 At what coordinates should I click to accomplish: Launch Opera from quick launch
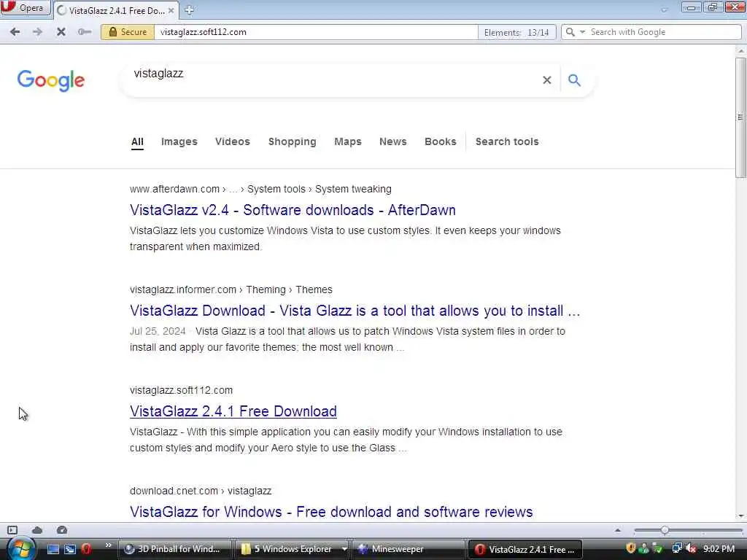(x=86, y=549)
